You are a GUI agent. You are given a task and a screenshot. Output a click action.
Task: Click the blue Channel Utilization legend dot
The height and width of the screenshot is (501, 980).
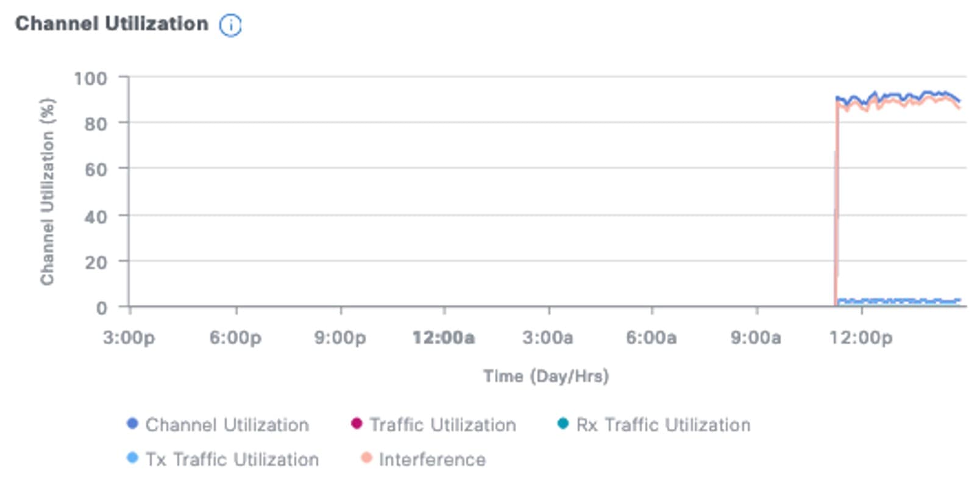132,424
